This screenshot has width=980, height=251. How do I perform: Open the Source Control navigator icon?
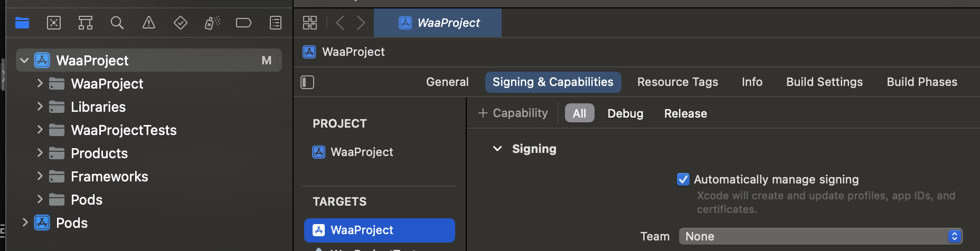point(54,23)
